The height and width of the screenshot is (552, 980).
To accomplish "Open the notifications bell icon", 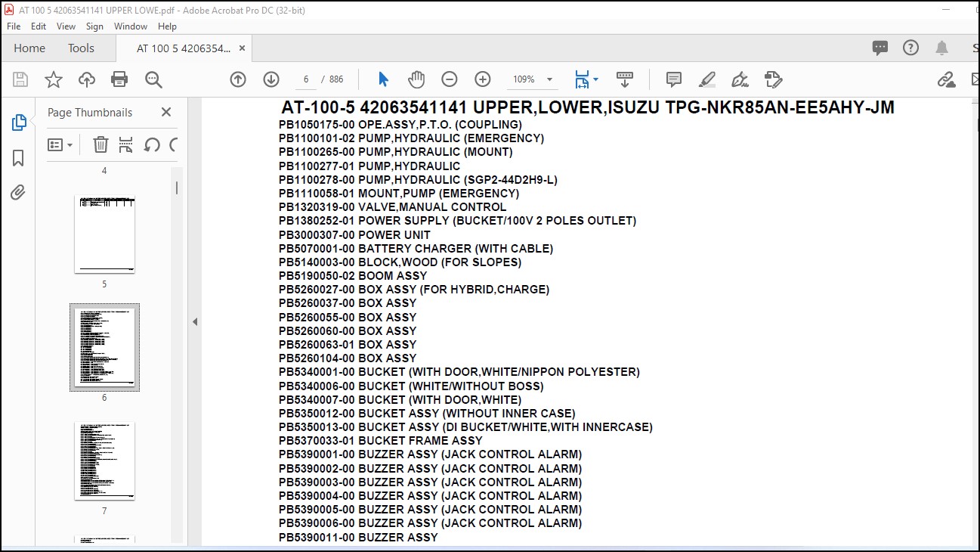I will click(x=941, y=48).
